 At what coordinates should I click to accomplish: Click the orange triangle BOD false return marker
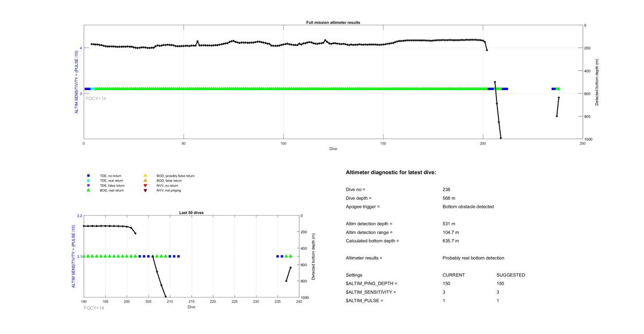(145, 180)
